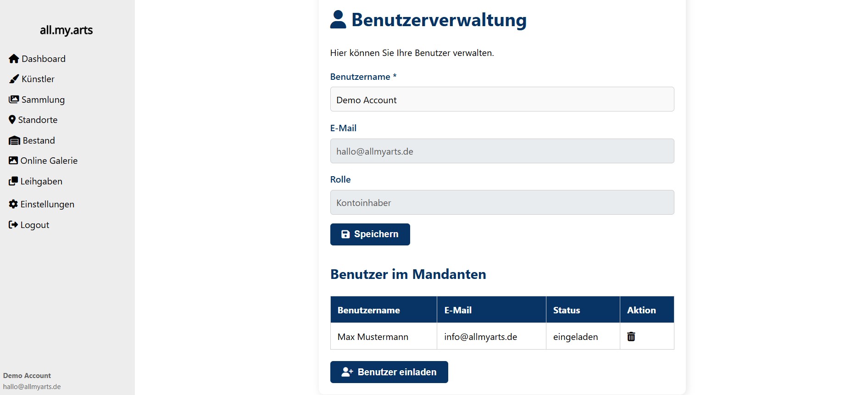Click the Dashboard home icon
This screenshot has width=868, height=395.
pyautogui.click(x=14, y=59)
